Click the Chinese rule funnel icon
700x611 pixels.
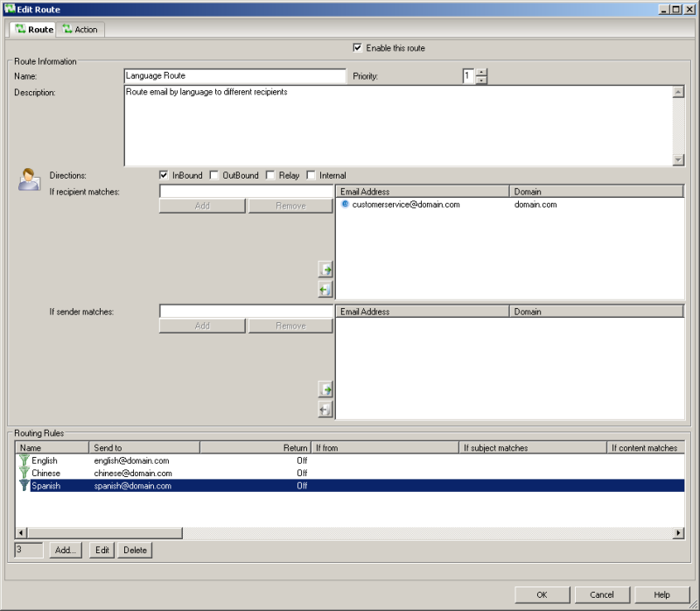tap(24, 473)
